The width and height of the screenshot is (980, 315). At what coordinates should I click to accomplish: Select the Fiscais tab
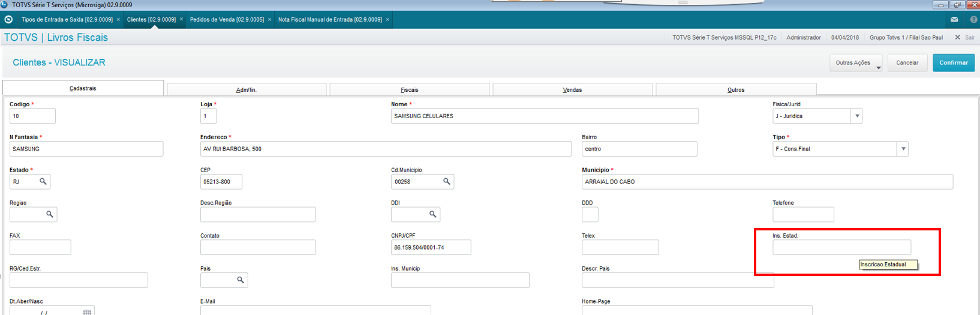click(x=410, y=89)
